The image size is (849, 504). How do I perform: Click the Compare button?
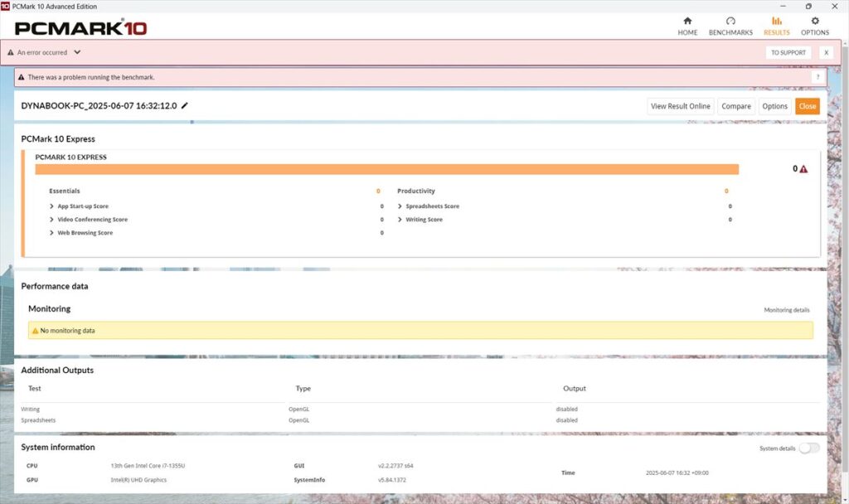point(736,106)
